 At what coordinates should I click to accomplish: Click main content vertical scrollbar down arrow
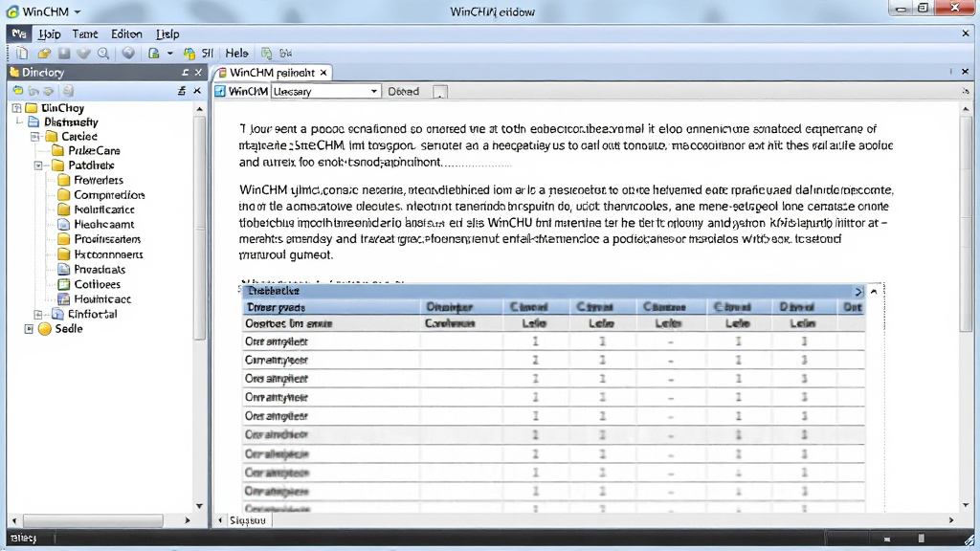(966, 505)
